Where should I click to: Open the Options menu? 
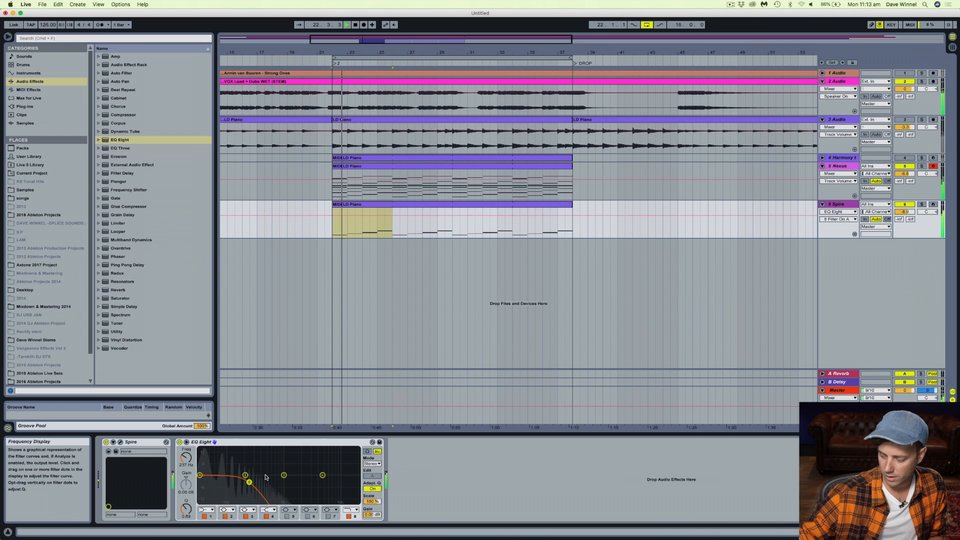[121, 4]
